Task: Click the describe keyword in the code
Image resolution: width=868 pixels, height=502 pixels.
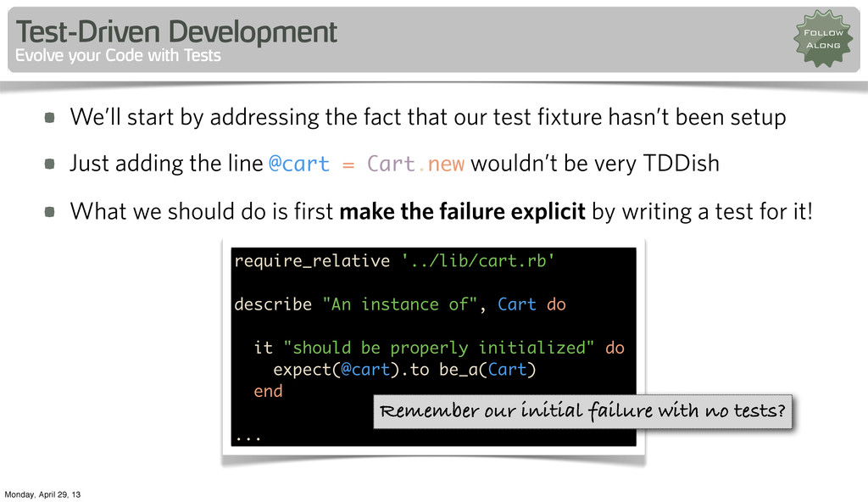Action: (x=273, y=304)
